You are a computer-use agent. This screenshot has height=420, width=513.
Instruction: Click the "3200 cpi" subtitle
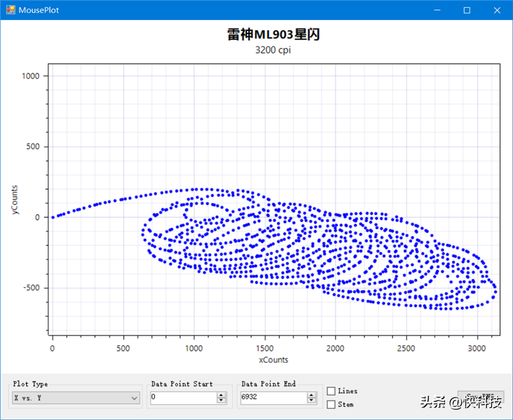(273, 50)
